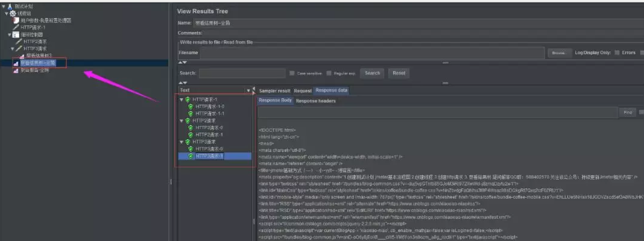Screen dimensions: 644x241
Task: Click green shield icon of HTTP2请求-0 result
Action: (x=191, y=128)
